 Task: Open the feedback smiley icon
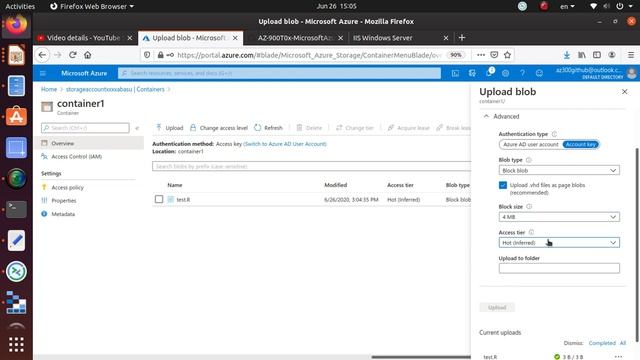[539, 73]
